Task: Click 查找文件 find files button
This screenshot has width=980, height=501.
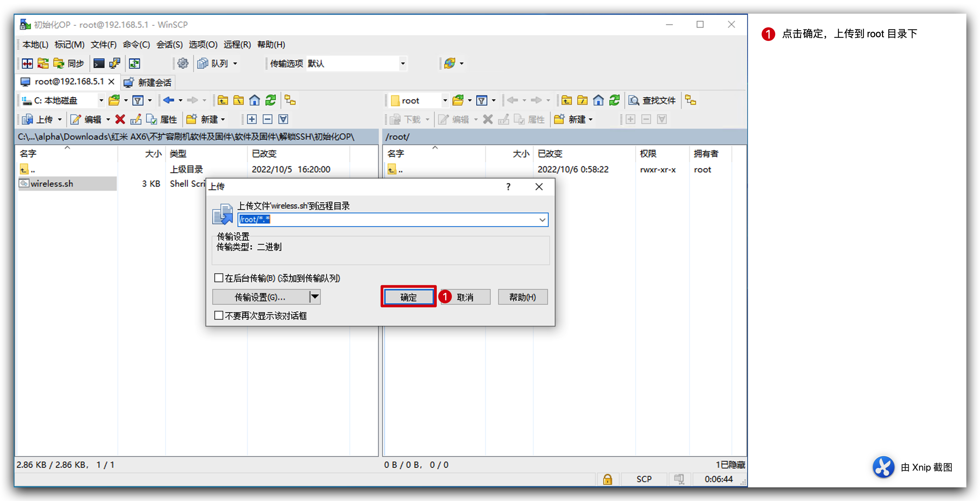Action: click(x=652, y=100)
